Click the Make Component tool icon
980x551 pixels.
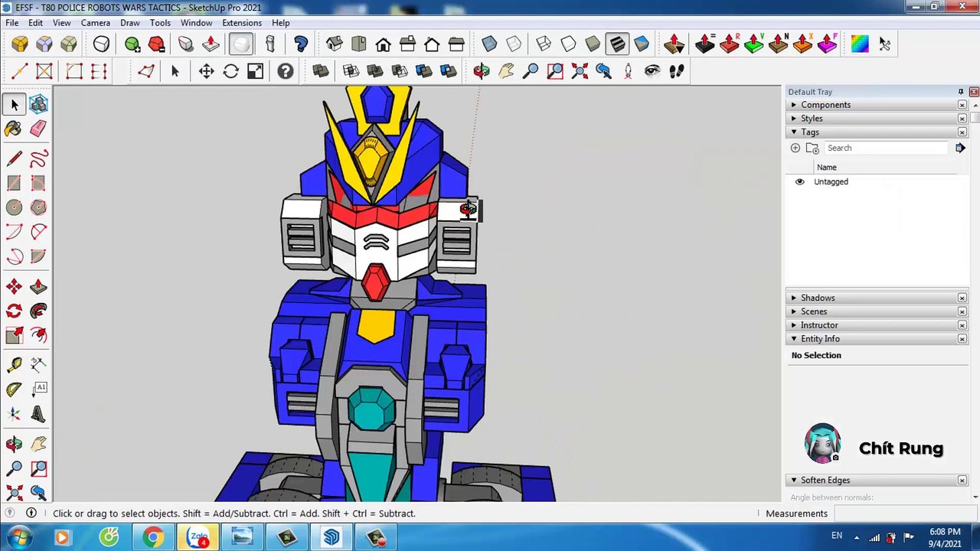38,104
